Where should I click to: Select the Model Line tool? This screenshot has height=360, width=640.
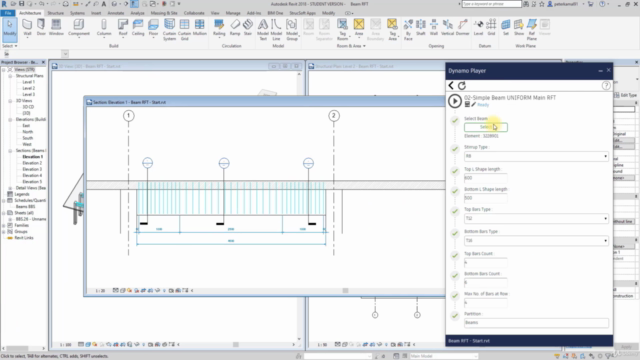point(276,29)
